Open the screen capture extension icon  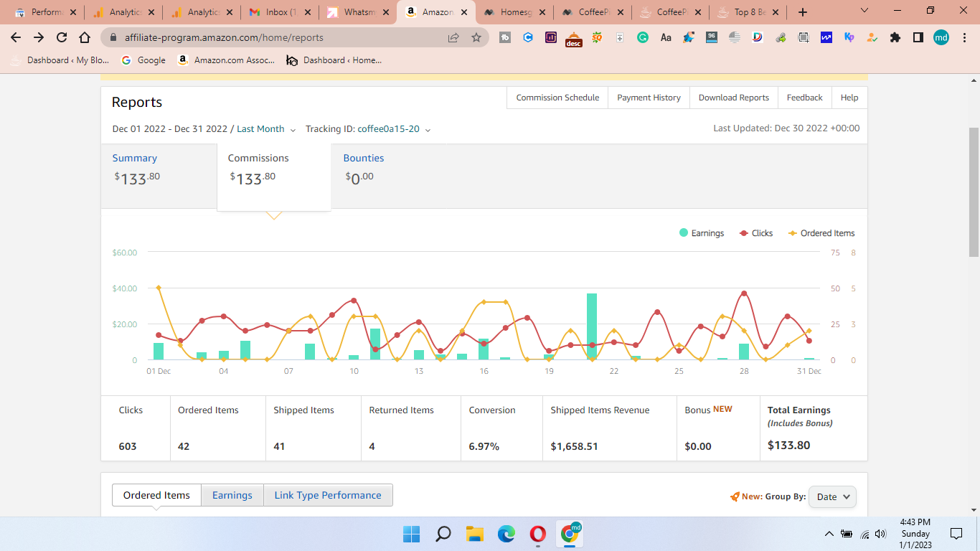(804, 37)
